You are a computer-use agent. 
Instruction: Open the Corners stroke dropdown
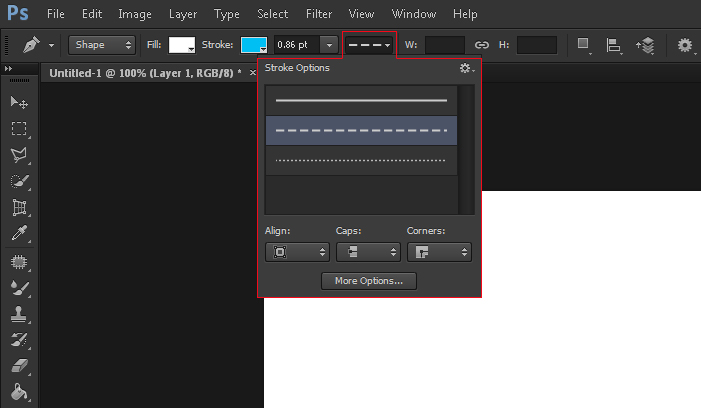[x=439, y=252]
